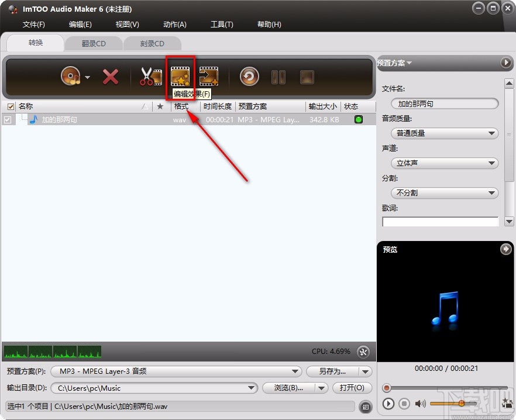Click the restore/reset toolbar icon

pos(249,76)
